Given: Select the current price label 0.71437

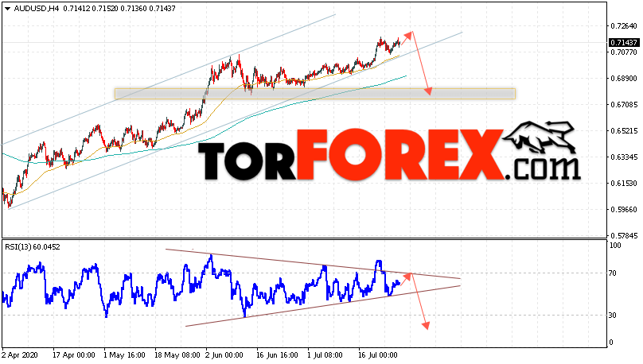Looking at the screenshot, I should [x=623, y=43].
